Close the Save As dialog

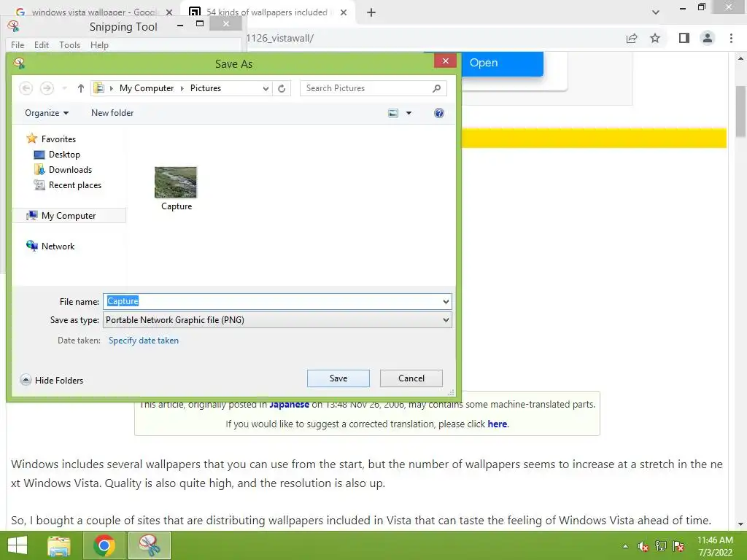coord(446,61)
